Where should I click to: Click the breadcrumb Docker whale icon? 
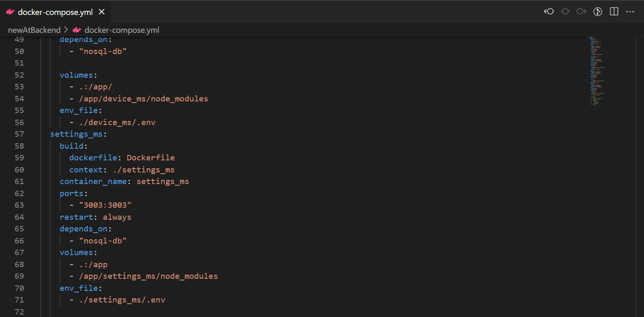pyautogui.click(x=77, y=30)
